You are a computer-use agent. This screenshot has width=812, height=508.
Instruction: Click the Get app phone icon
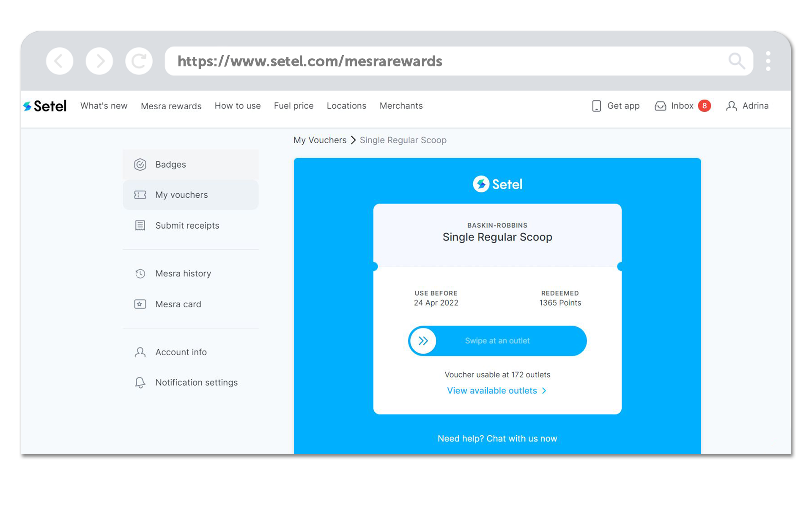click(596, 106)
